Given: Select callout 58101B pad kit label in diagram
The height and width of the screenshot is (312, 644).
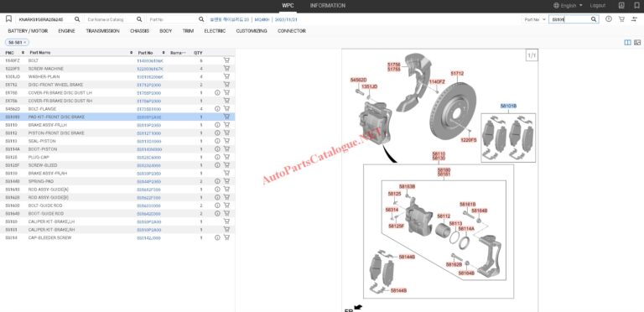Looking at the screenshot, I should (x=508, y=106).
